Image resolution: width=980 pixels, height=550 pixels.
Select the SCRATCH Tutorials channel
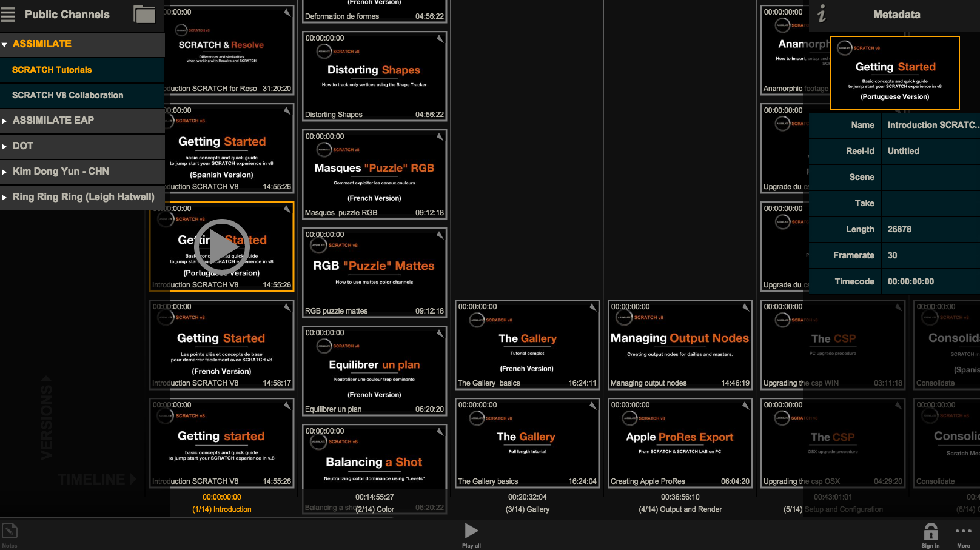(82, 70)
